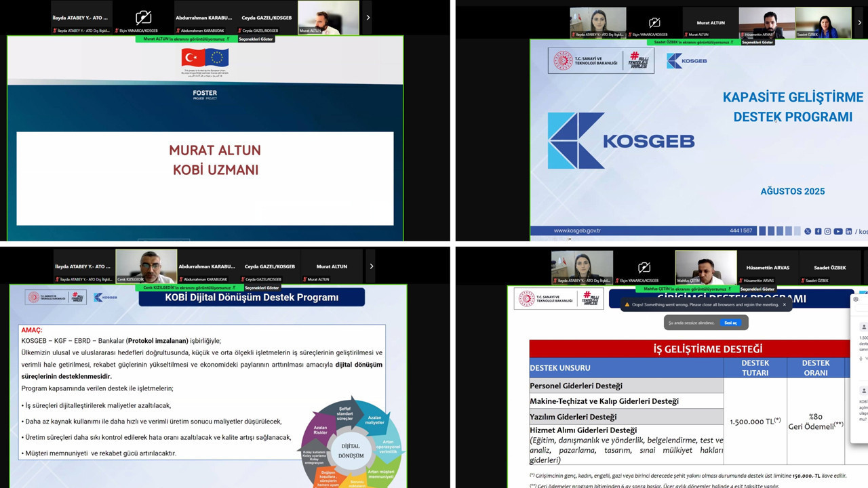
Task: Dismiss the 'Oops! Something went wrong' notification
Action: [785, 304]
